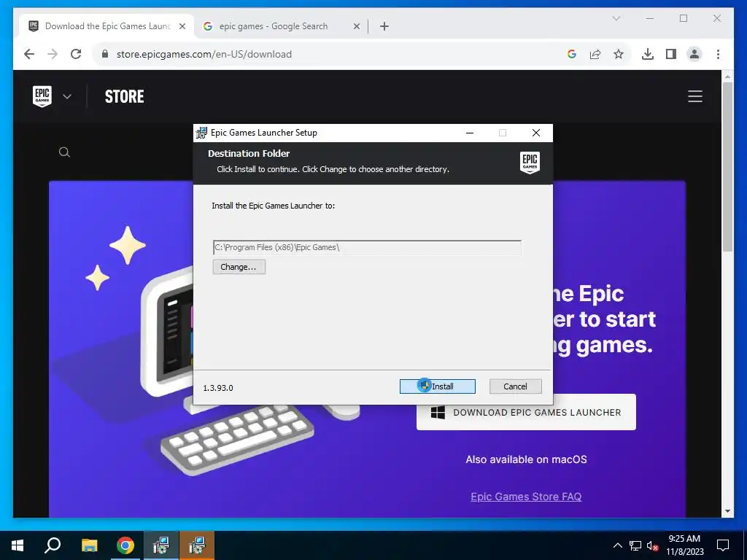Click scrollbar down arrow in Chrome
Screen dimensions: 747x560
tap(727, 511)
